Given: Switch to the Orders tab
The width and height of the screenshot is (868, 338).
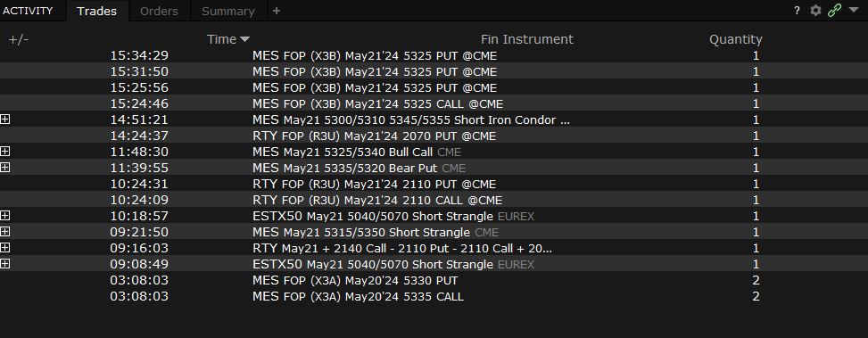Looking at the screenshot, I should click(159, 11).
